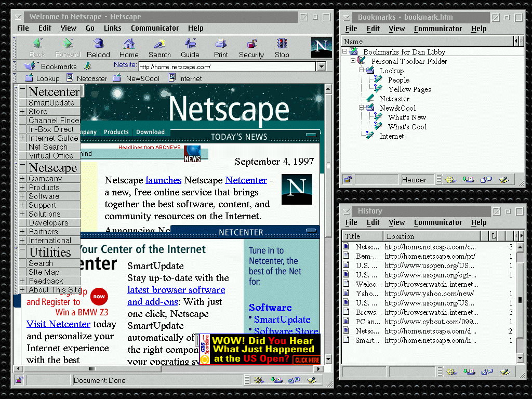Click the Guide toolbar icon
This screenshot has height=399, width=532.
[190, 47]
